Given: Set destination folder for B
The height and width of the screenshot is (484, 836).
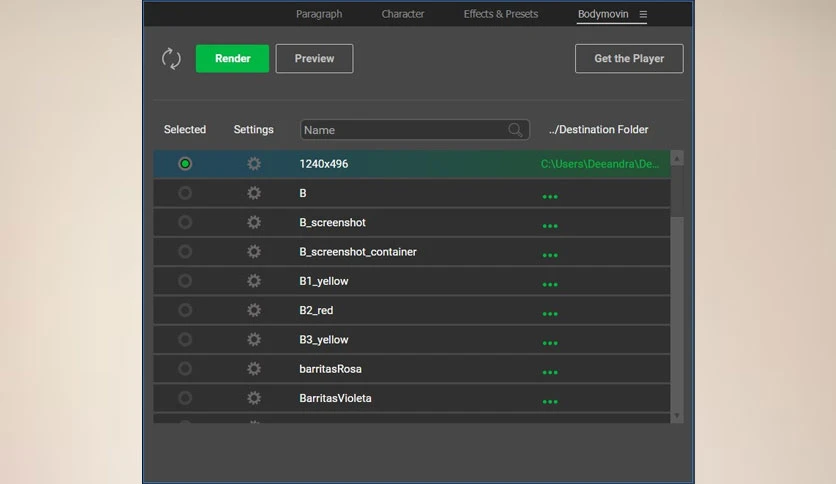Looking at the screenshot, I should (550, 197).
